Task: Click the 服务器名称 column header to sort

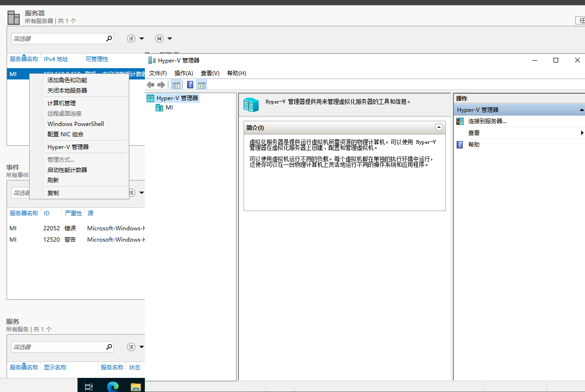Action: [x=24, y=59]
